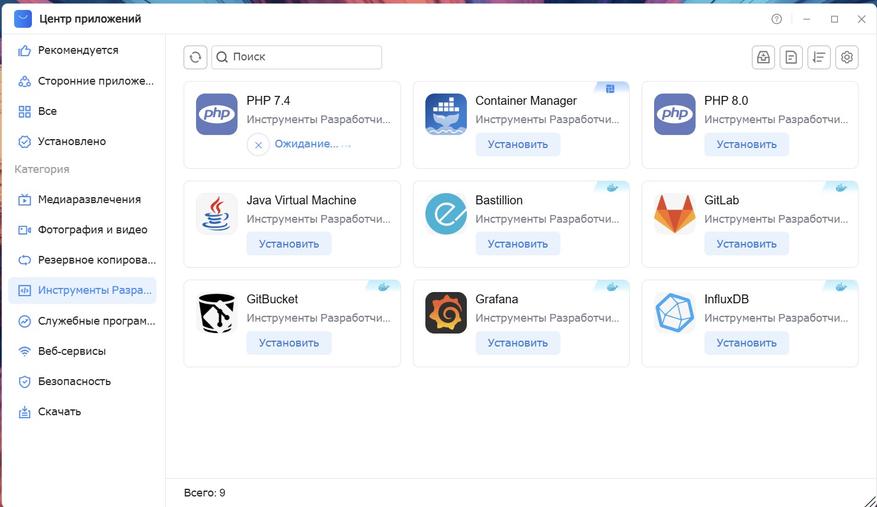Select 'Фотография и видео' category

[82, 230]
